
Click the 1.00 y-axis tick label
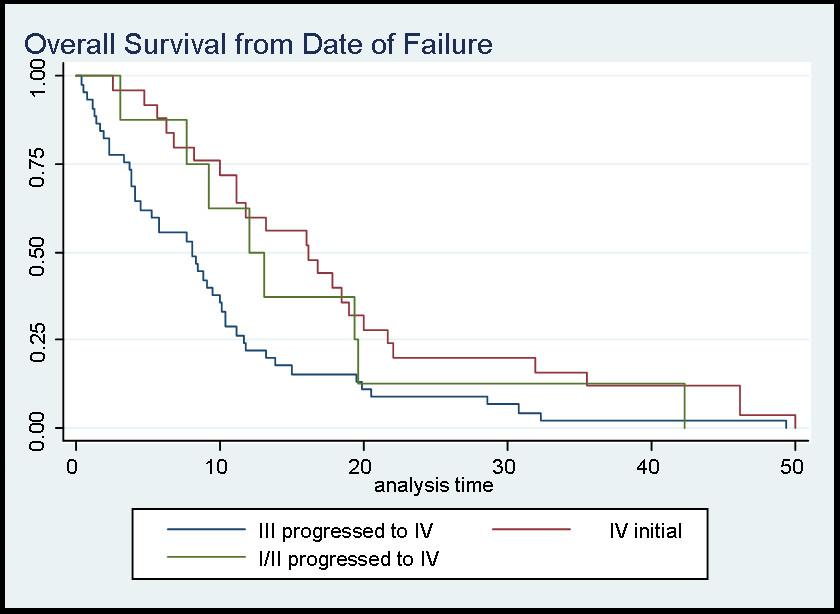pos(39,76)
